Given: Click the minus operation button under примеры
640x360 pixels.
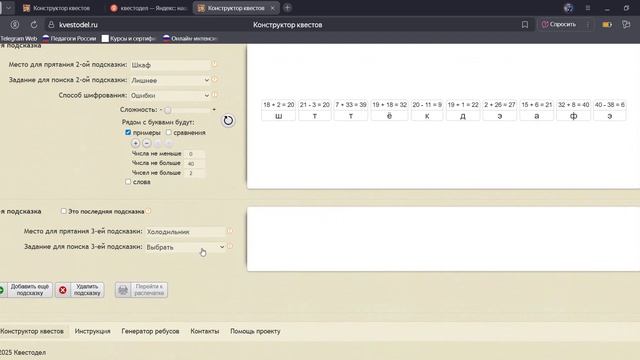Looking at the screenshot, I should [147, 143].
